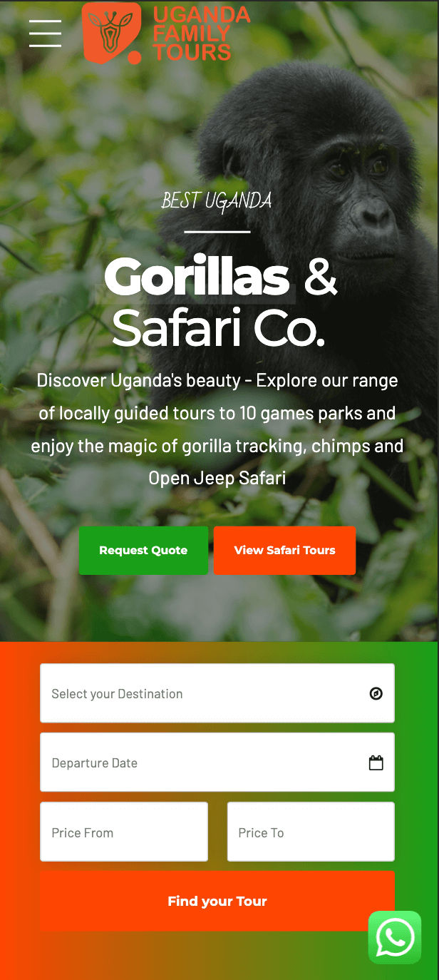The height and width of the screenshot is (980, 439).
Task: Click the Uganda Family Tours logo text
Action: (x=201, y=33)
